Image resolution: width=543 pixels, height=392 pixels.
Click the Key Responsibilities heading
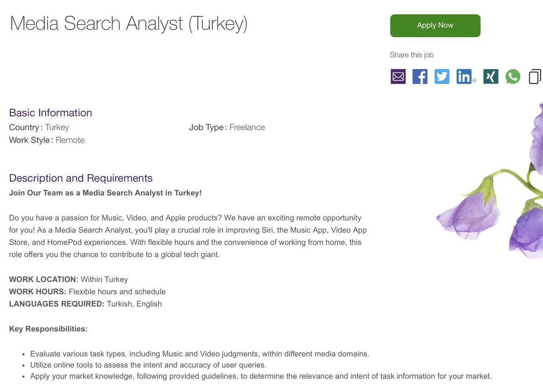pyautogui.click(x=48, y=329)
